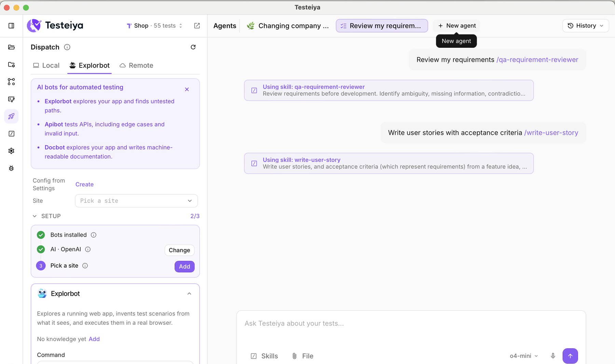
Task: Open the History dropdown
Action: (586, 26)
